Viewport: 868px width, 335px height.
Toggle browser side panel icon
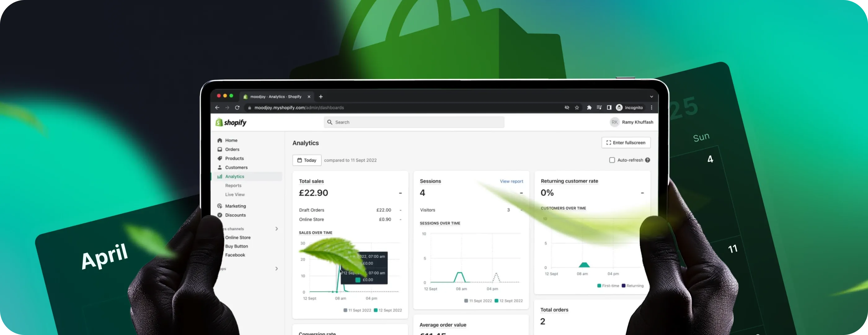tap(609, 108)
